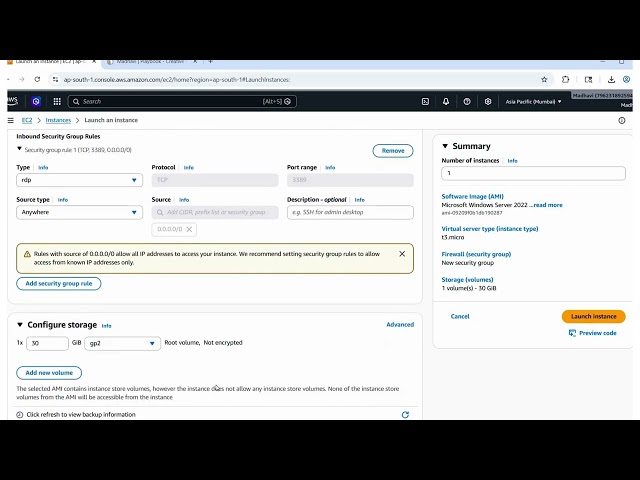
Task: Click the volume size field showing 30
Action: 47,343
